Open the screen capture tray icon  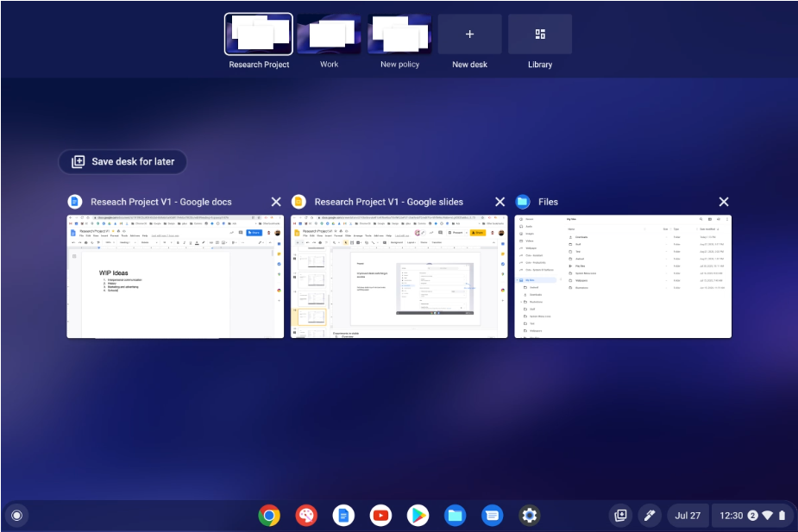click(x=619, y=516)
